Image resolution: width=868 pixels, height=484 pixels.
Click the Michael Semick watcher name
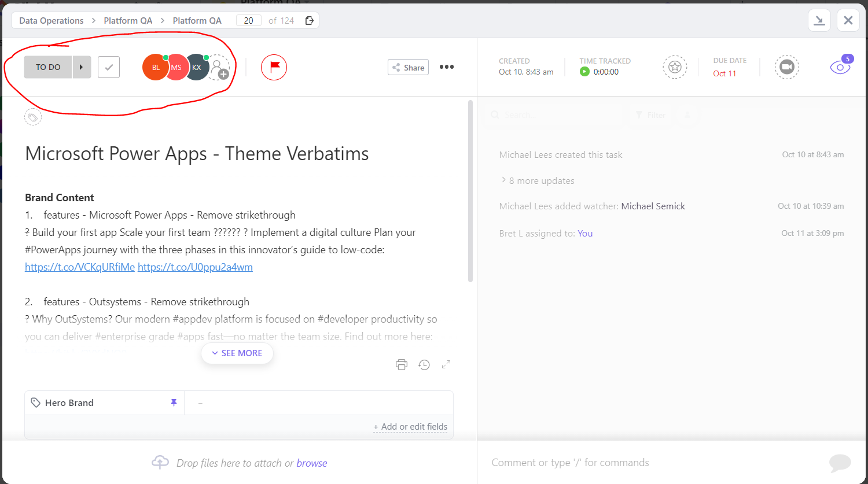click(653, 206)
